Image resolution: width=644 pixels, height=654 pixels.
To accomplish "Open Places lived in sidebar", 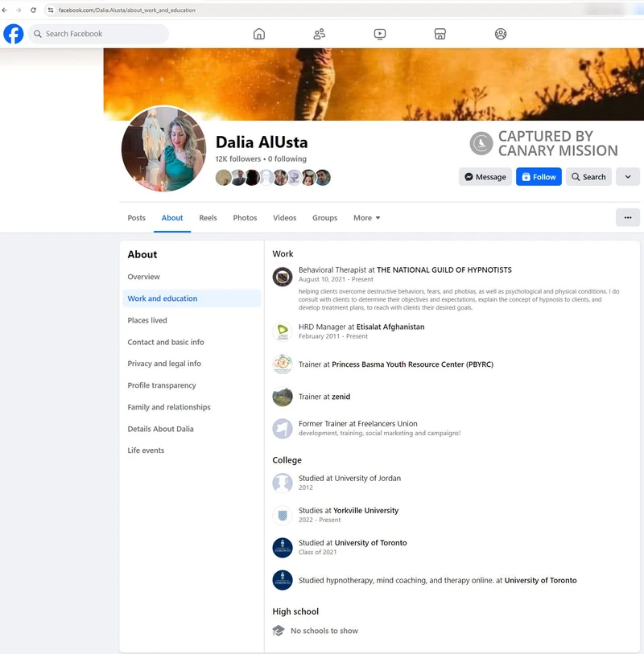I will pyautogui.click(x=192, y=320).
